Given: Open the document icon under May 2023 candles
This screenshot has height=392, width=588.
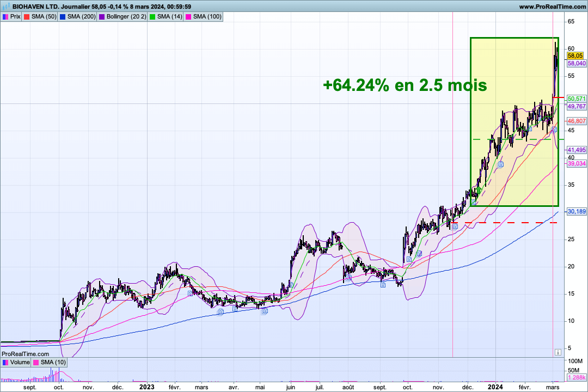Looking at the screenshot, I should tap(265, 310).
